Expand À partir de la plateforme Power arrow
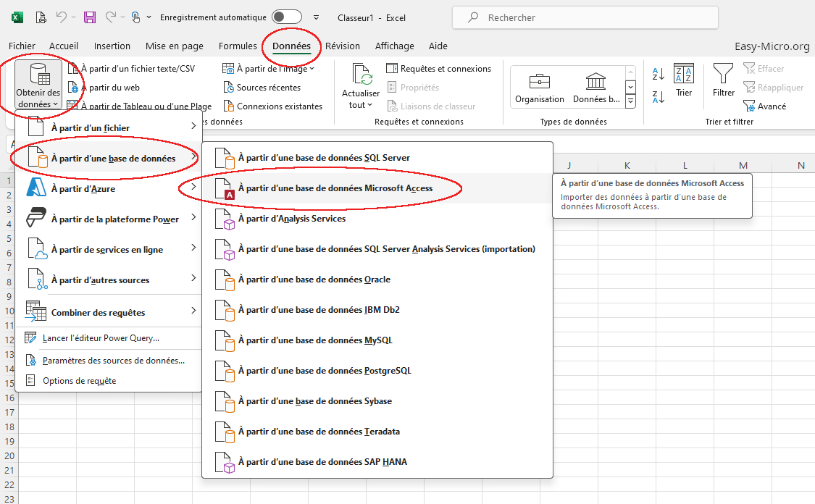 (x=193, y=217)
